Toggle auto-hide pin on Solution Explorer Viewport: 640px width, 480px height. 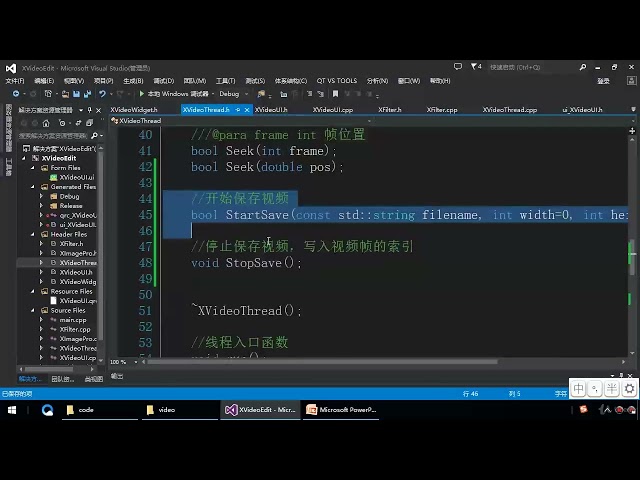click(90, 110)
